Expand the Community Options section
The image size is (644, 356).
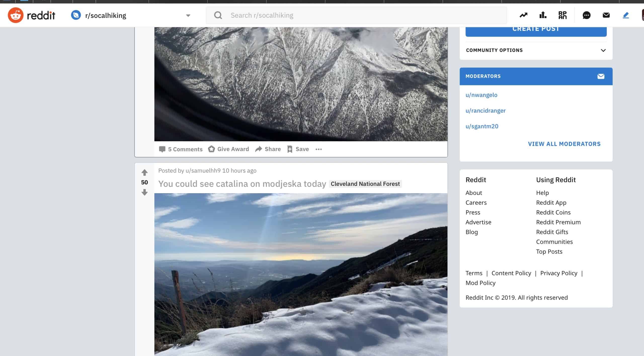coord(603,50)
